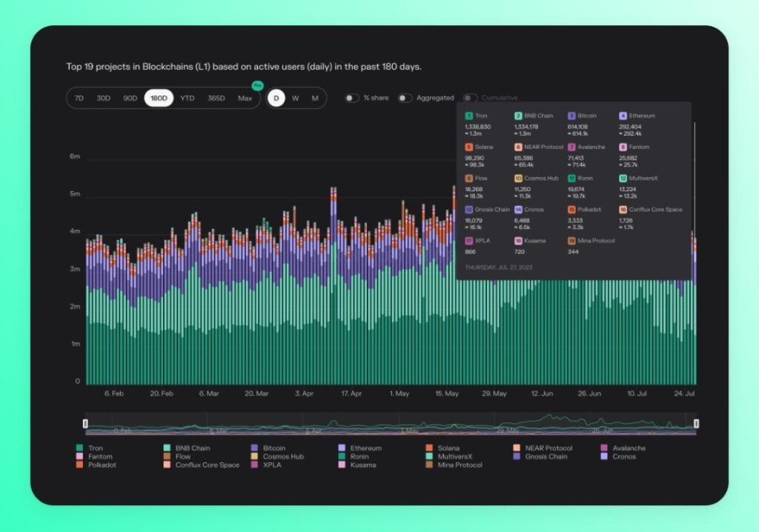
Task: Click Fantom's color swatch in the legend
Action: pyautogui.click(x=79, y=456)
